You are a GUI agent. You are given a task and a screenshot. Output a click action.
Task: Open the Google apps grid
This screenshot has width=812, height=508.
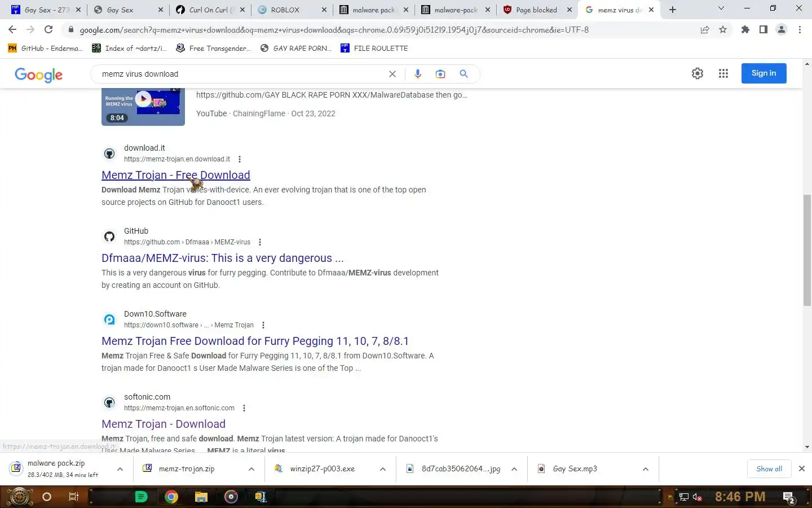[x=723, y=73]
